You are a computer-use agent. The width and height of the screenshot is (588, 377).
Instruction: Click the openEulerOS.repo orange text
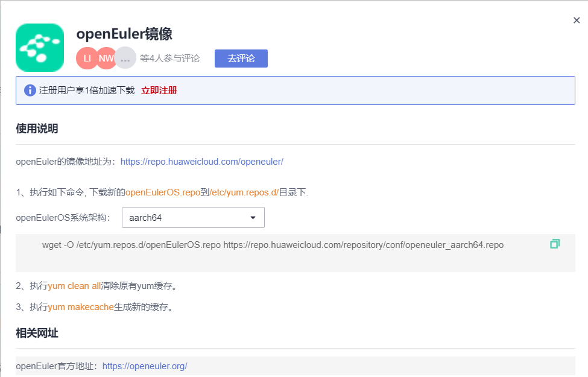click(x=163, y=192)
